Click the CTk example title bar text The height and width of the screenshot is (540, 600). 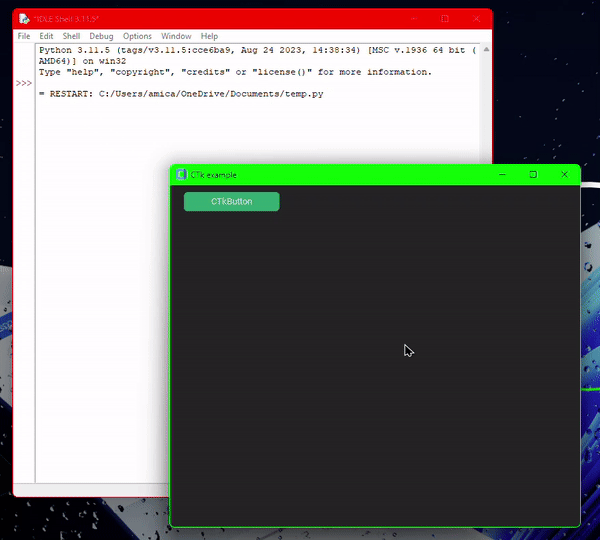[x=214, y=175]
